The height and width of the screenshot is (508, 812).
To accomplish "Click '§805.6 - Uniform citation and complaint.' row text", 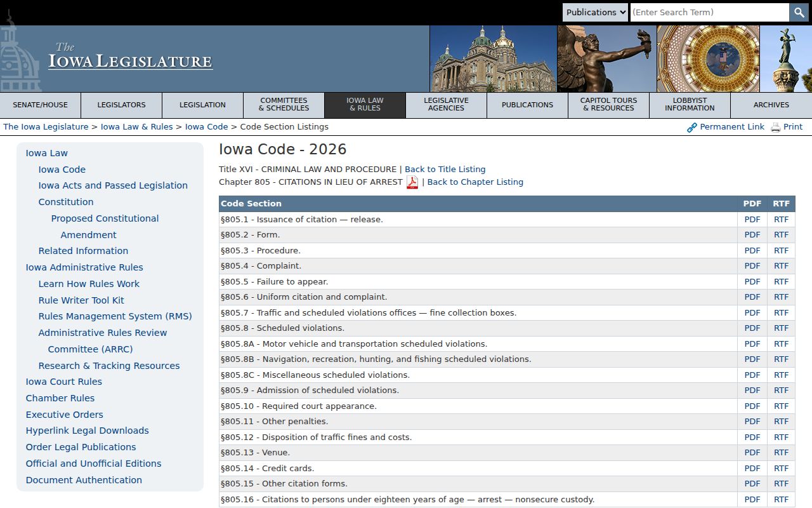I will 304,297.
